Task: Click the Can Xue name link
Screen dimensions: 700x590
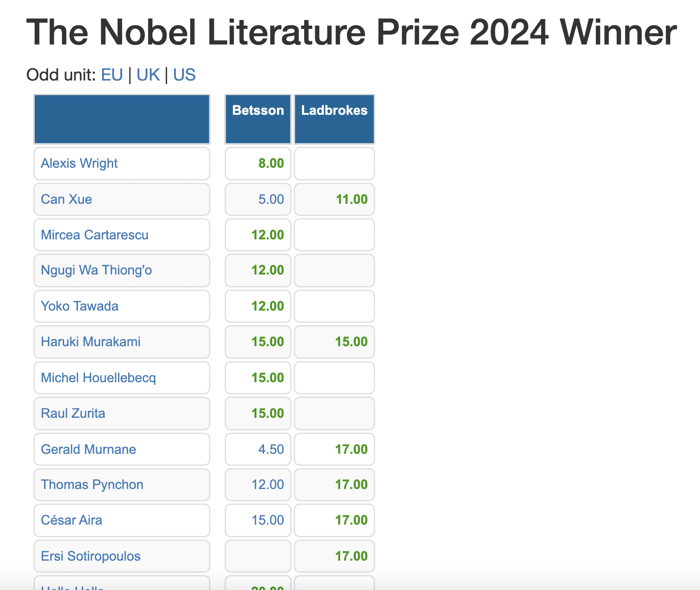Action: tap(66, 199)
